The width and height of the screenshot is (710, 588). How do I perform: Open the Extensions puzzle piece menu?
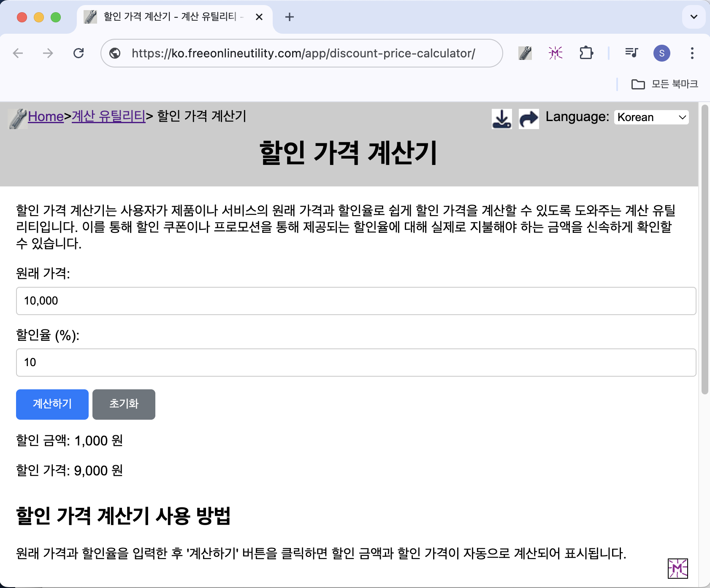586,53
